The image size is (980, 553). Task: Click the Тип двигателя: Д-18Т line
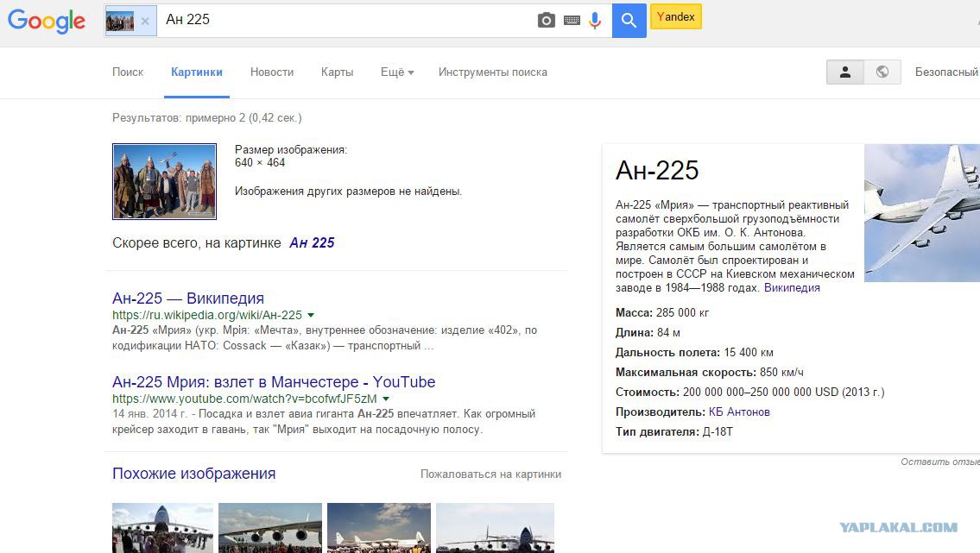674,432
